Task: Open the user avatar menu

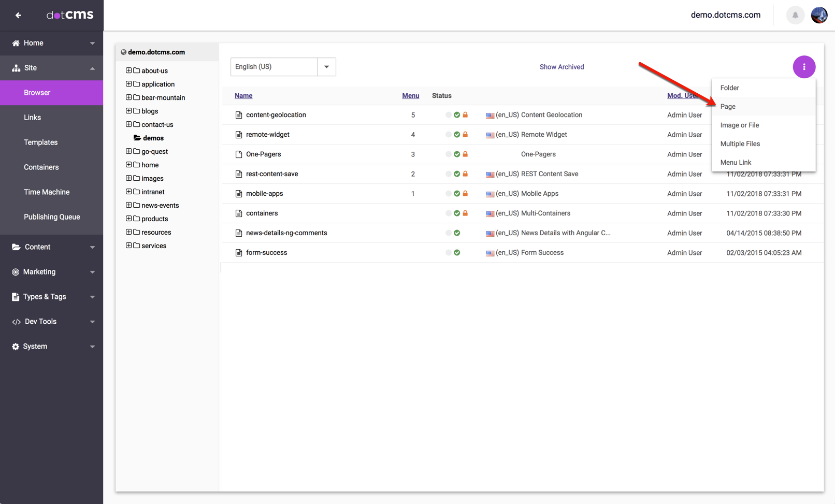Action: pyautogui.click(x=819, y=15)
